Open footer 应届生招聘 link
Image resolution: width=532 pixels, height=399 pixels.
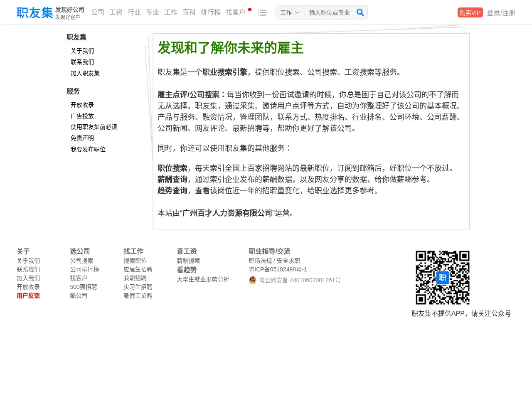pos(138,269)
